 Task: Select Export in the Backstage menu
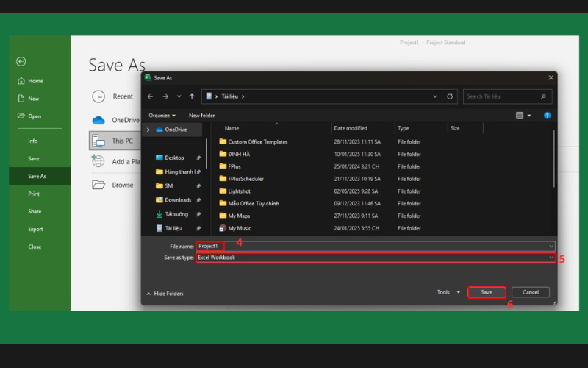pos(35,229)
